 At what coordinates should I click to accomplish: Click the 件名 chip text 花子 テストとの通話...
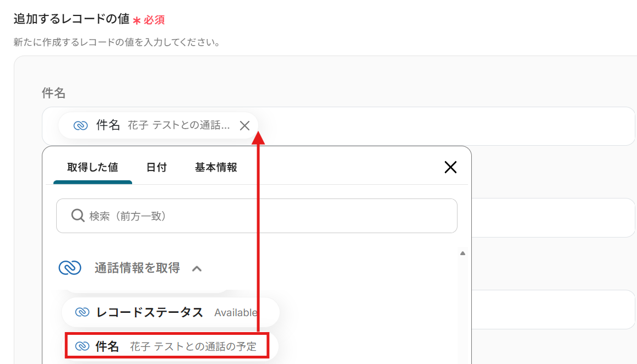[179, 125]
